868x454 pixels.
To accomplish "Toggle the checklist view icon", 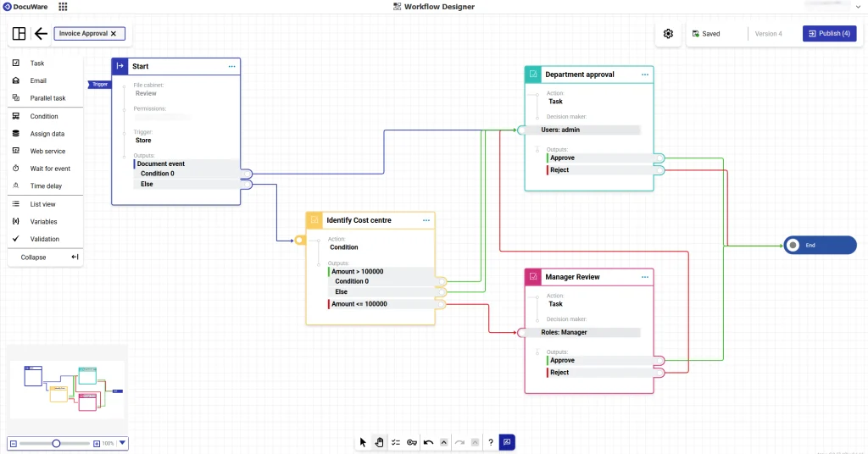I will point(395,442).
